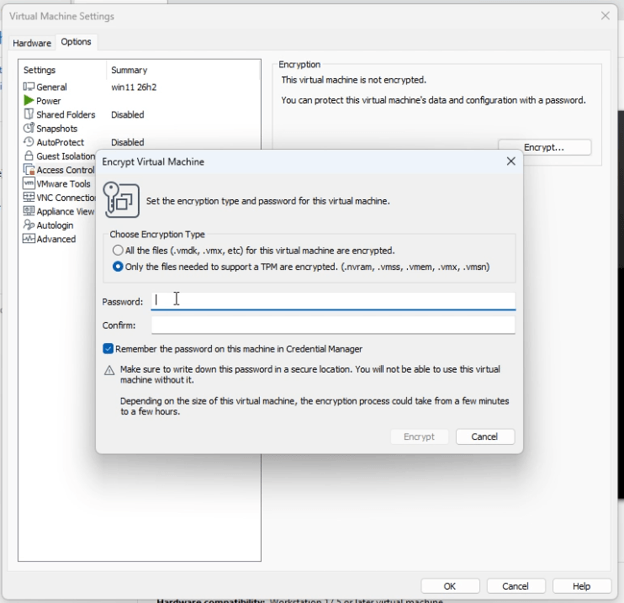Focus the Password input field
624x603 pixels.
pyautogui.click(x=333, y=301)
